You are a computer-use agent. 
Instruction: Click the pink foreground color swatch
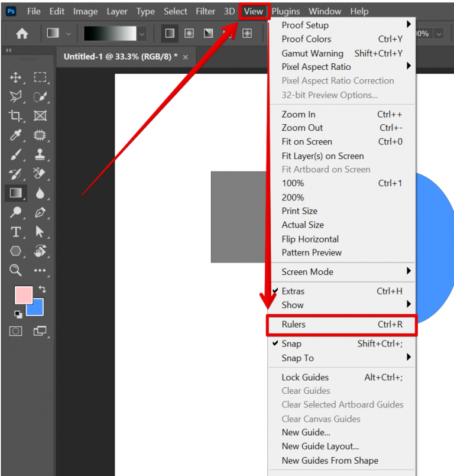coord(22,294)
